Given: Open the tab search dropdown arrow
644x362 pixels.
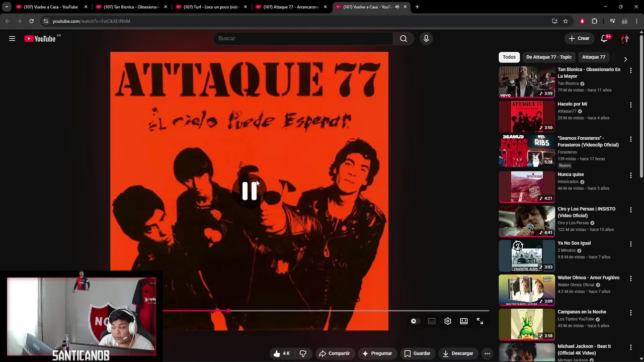Looking at the screenshot, I should coord(7,7).
